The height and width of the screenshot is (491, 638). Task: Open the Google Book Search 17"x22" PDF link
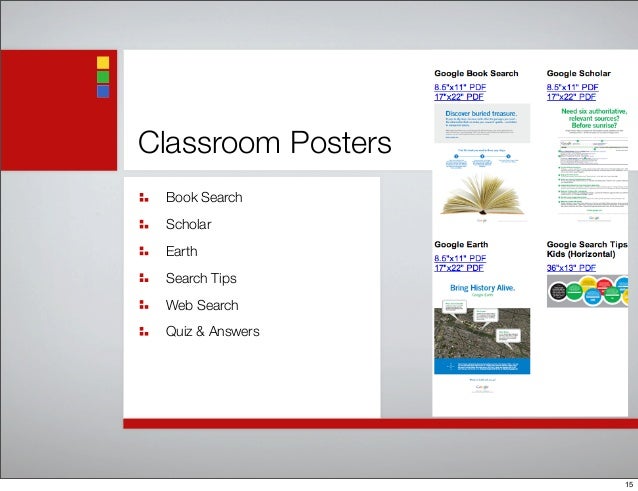tap(459, 97)
